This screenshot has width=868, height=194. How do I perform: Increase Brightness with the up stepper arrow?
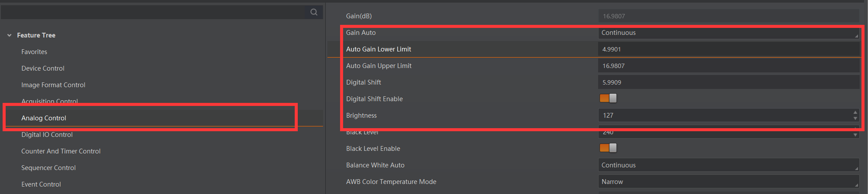[x=855, y=112]
